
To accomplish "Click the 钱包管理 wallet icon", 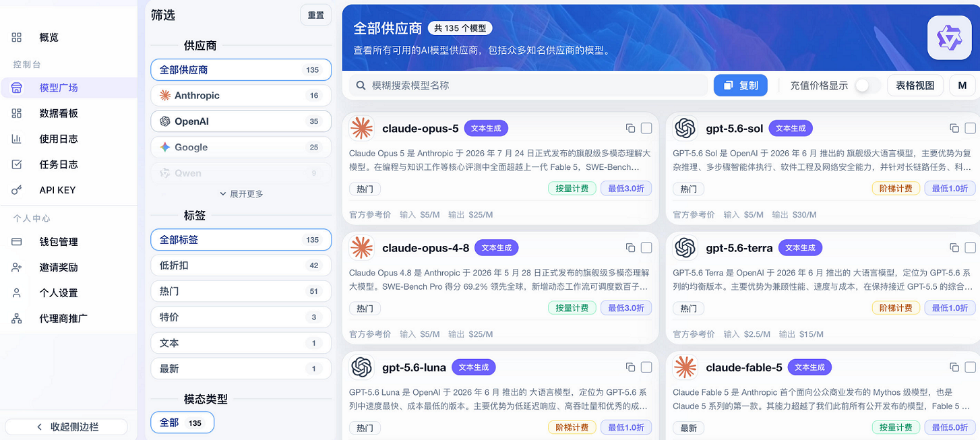I will point(17,242).
